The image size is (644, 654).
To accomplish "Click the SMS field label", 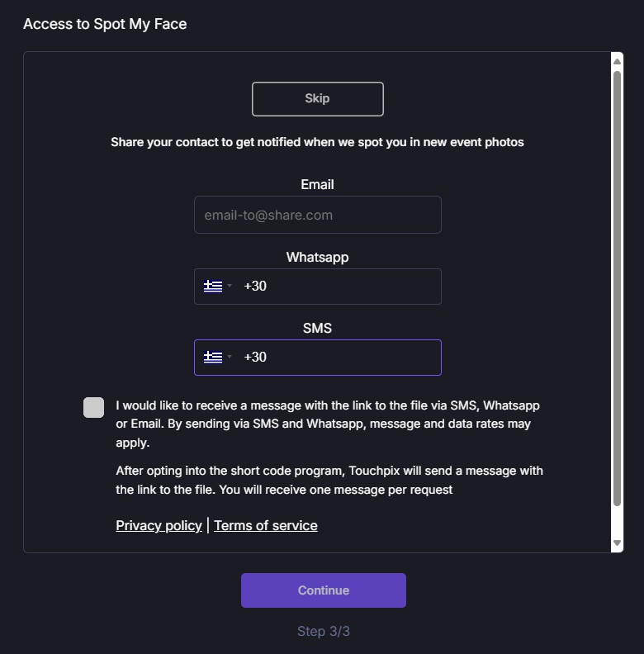I will [317, 328].
